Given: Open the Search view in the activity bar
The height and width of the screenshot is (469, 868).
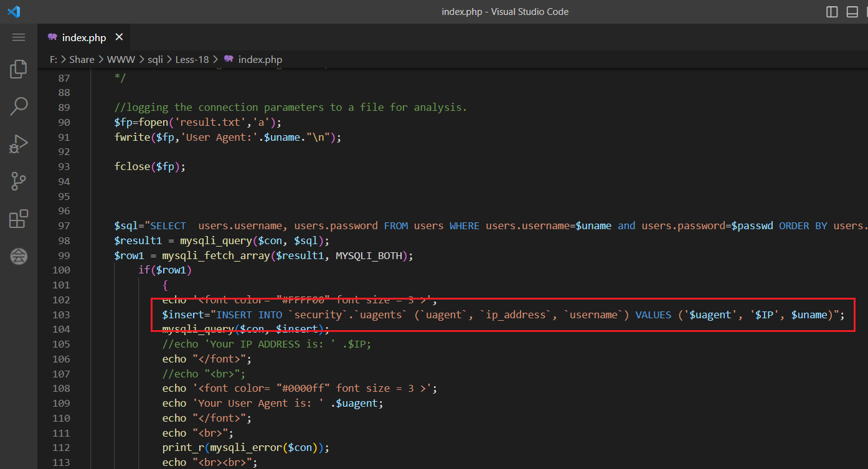Looking at the screenshot, I should (x=19, y=107).
